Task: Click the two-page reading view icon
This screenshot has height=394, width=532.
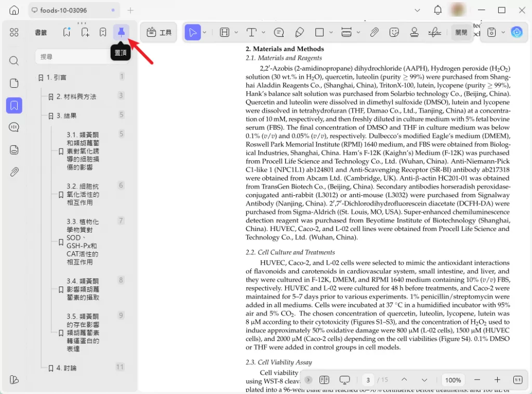Action: (x=324, y=380)
